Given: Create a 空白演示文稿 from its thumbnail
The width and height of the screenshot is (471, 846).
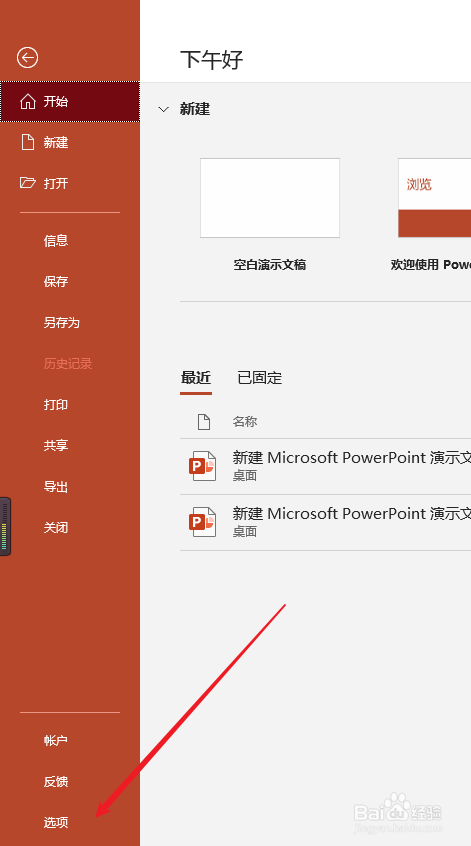Looking at the screenshot, I should point(270,198).
